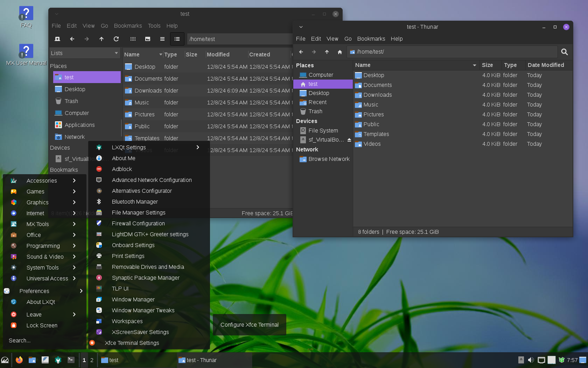Select Trash in the Thunar sidebar

coord(323,111)
